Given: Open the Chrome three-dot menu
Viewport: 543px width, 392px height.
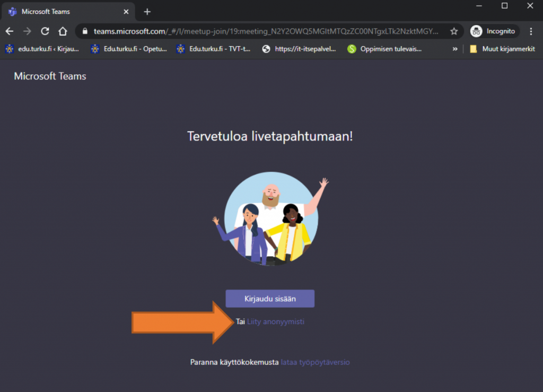Looking at the screenshot, I should pyautogui.click(x=531, y=31).
